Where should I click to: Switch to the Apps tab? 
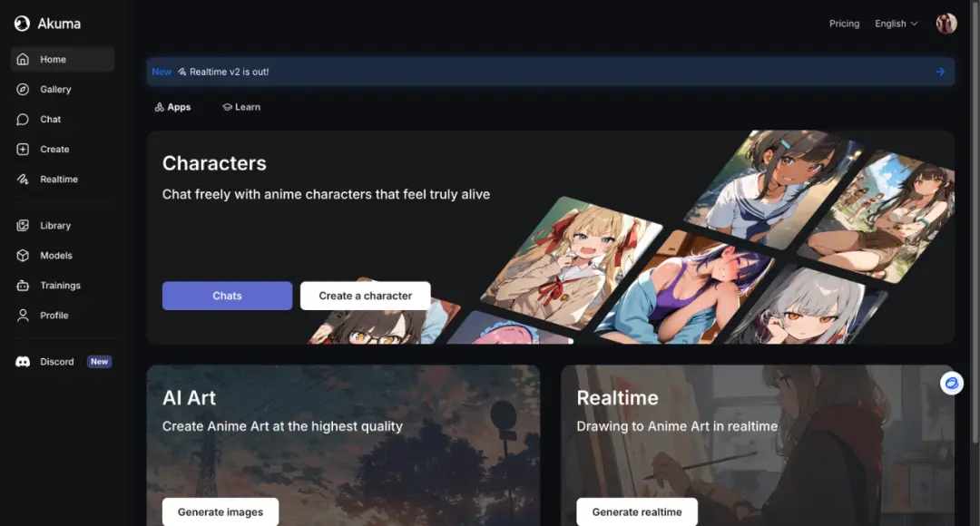[x=172, y=107]
